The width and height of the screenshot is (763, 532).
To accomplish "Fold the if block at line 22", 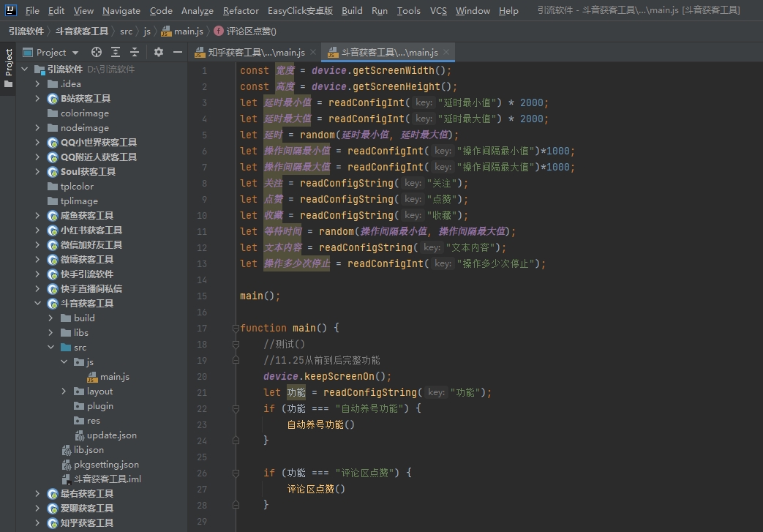I will (x=236, y=408).
